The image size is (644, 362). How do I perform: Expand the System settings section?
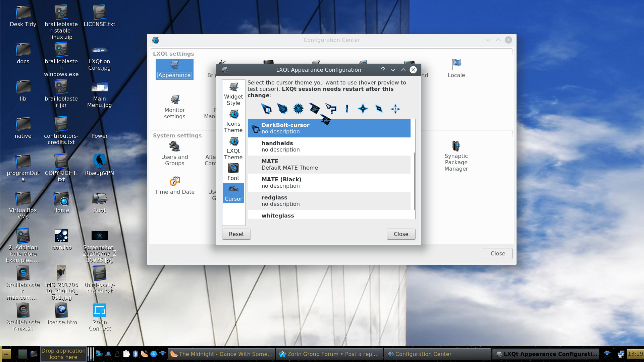click(x=177, y=135)
